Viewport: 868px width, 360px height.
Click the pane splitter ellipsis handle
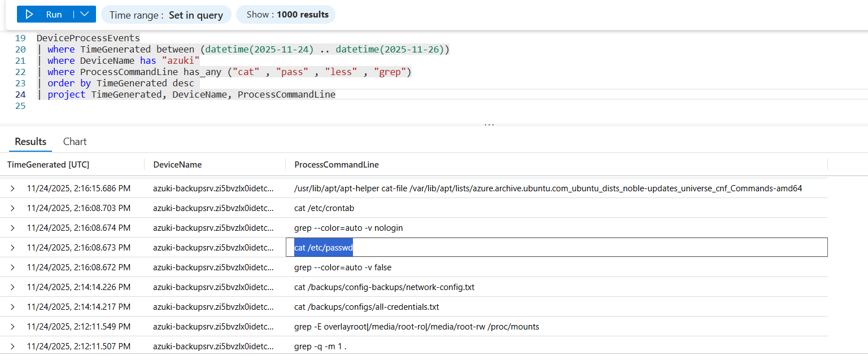(x=489, y=125)
